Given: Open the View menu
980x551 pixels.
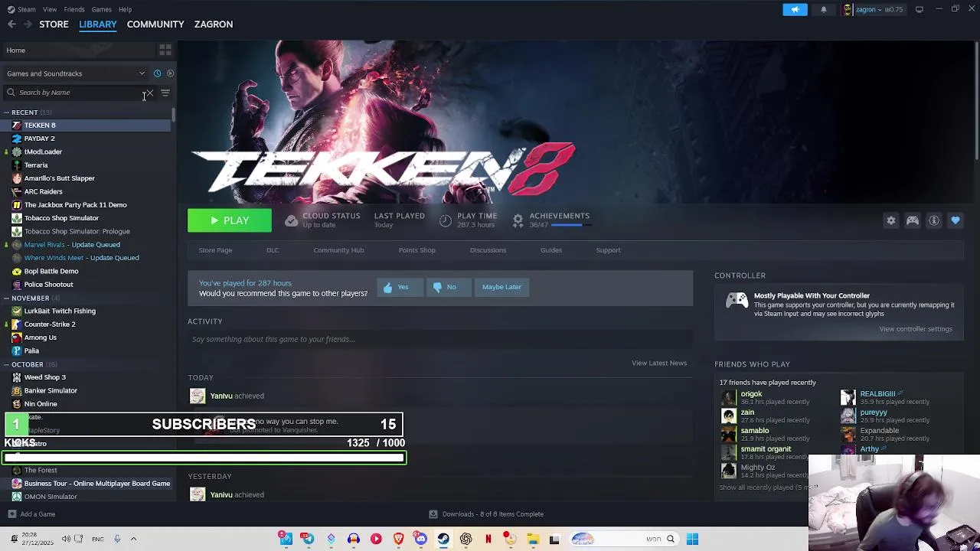Looking at the screenshot, I should [50, 9].
